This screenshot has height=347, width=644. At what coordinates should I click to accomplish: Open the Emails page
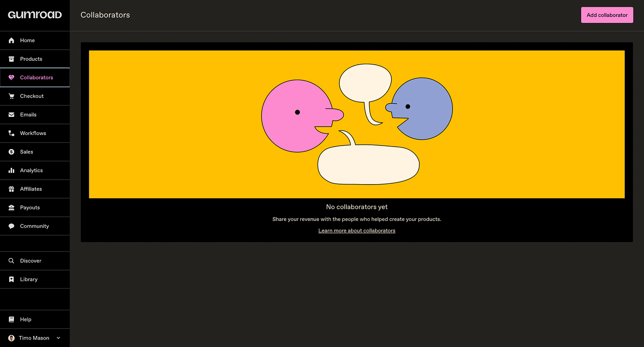click(x=35, y=115)
